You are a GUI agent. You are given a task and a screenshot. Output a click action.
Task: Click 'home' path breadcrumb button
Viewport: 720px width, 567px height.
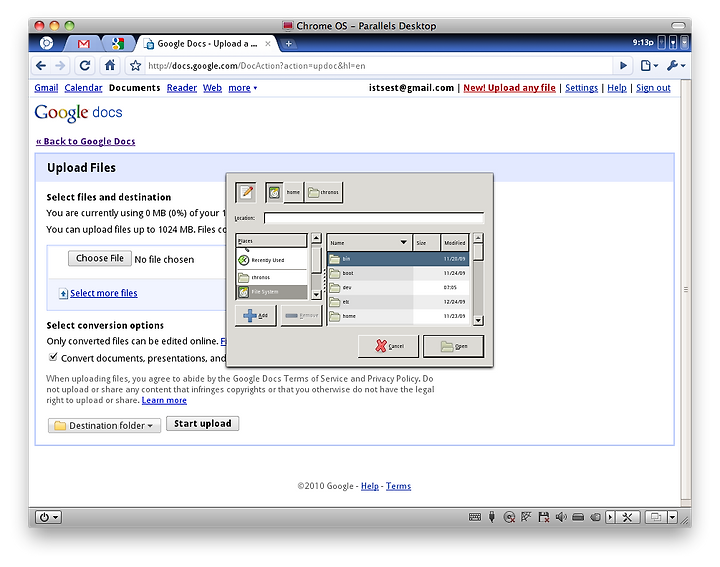click(293, 192)
